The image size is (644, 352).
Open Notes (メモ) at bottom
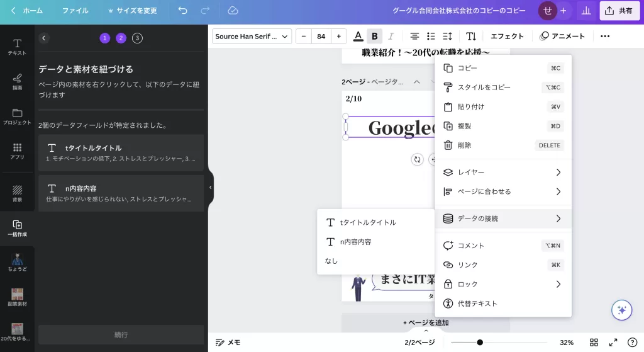tap(228, 342)
